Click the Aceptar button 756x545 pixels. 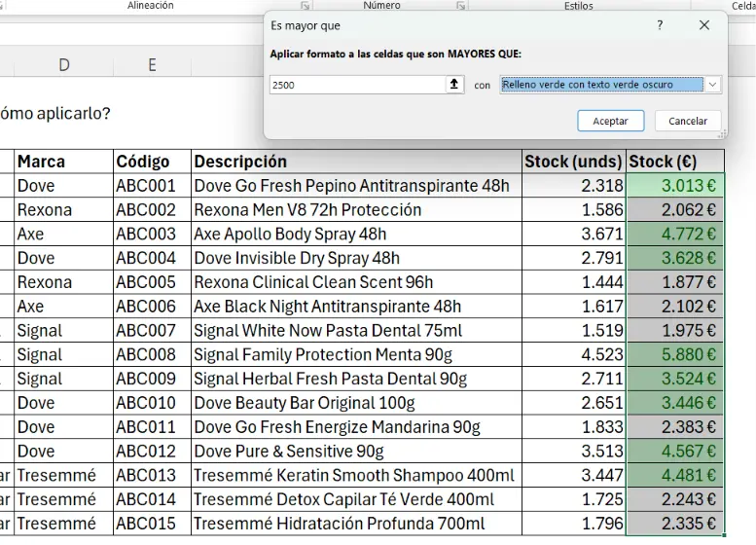pyautogui.click(x=610, y=121)
